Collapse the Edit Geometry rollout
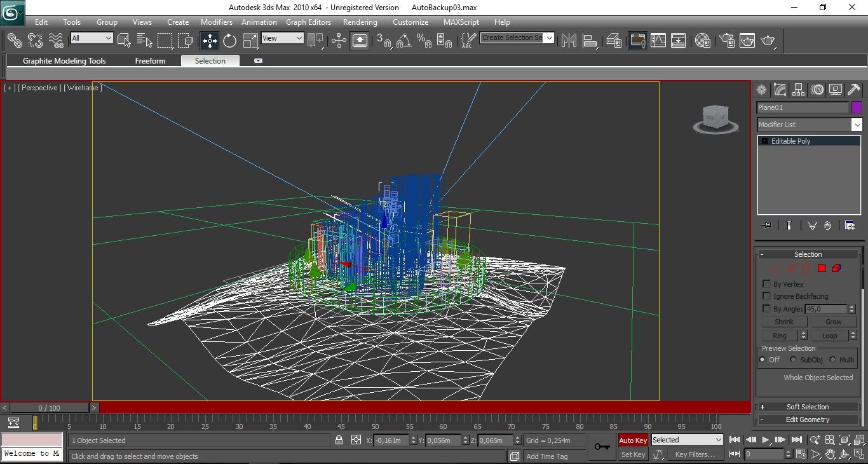The height and width of the screenshot is (464, 868). [808, 420]
